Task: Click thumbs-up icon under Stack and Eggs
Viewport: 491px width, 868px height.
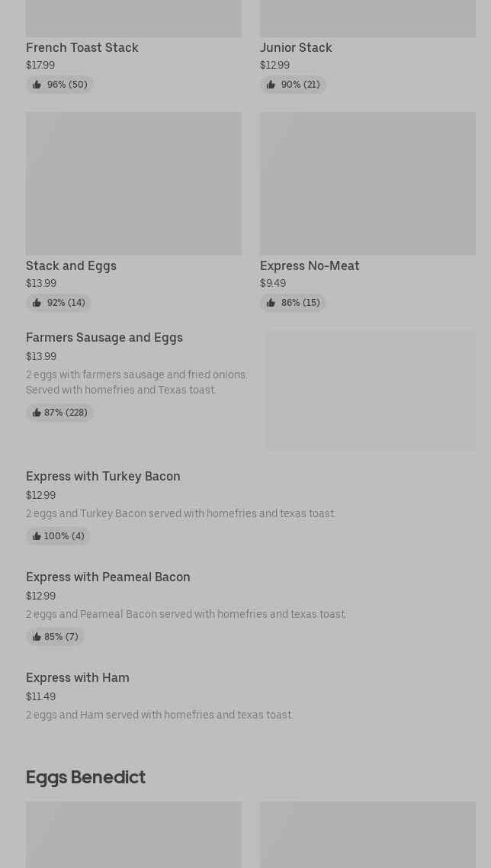Action: click(x=37, y=303)
